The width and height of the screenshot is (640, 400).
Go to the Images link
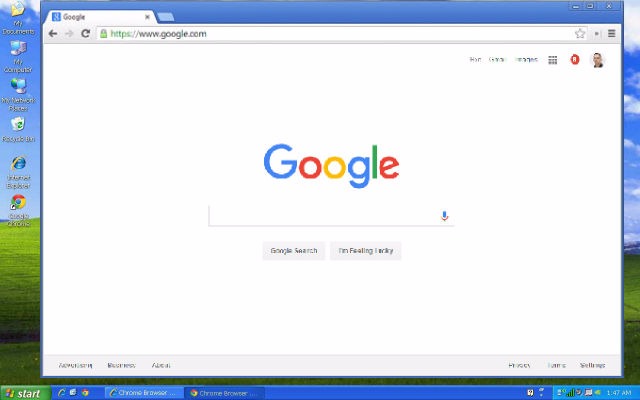(x=526, y=60)
